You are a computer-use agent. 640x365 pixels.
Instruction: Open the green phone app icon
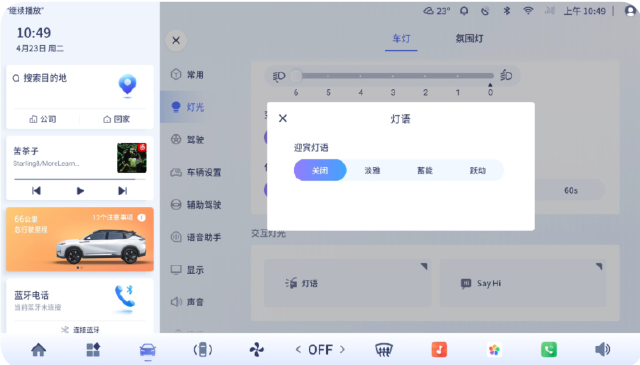[549, 350]
